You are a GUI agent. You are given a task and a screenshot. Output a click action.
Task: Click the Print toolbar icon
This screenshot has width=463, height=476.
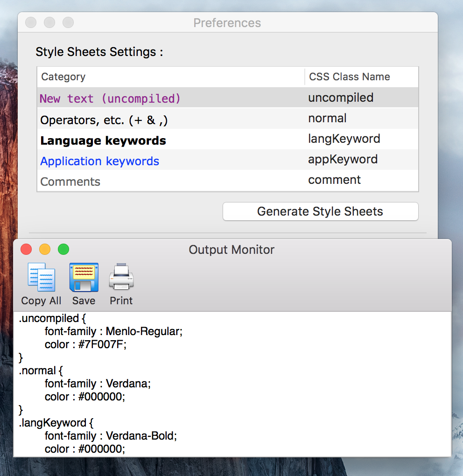pyautogui.click(x=121, y=277)
